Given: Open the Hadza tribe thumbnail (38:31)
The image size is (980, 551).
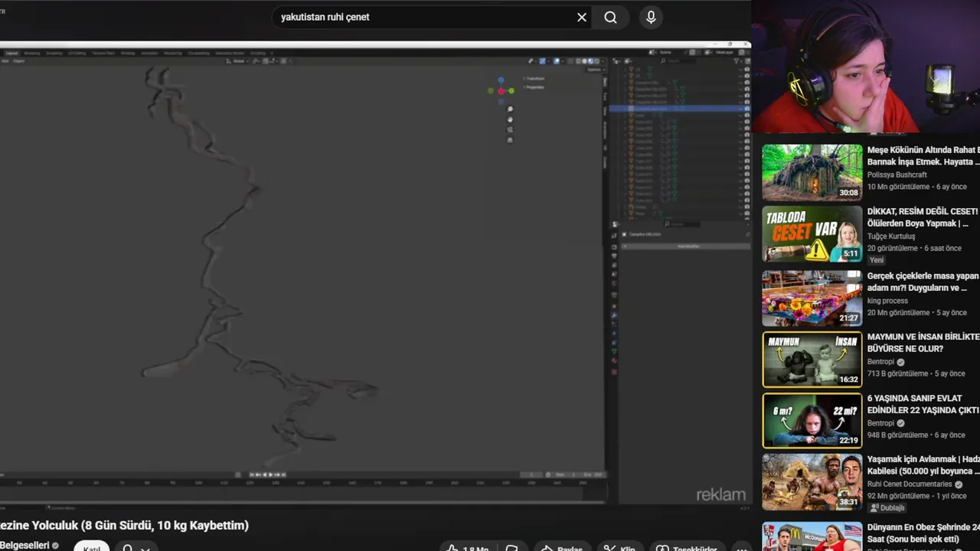Looking at the screenshot, I should point(812,481).
